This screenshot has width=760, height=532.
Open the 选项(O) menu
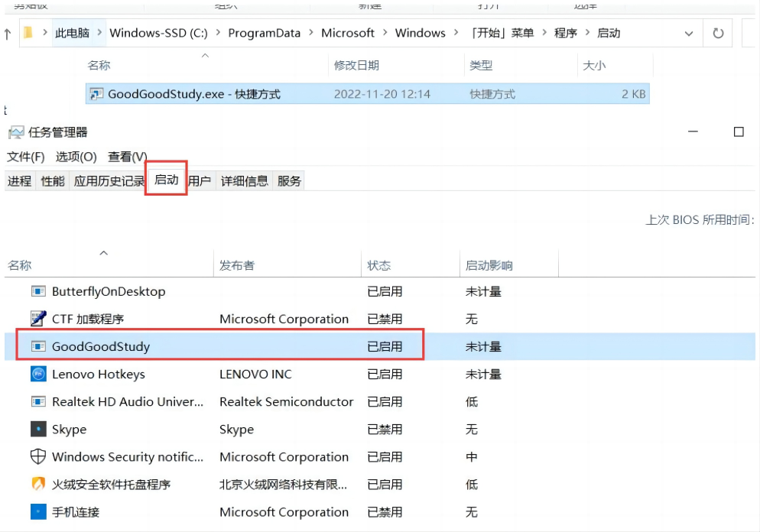(x=76, y=157)
